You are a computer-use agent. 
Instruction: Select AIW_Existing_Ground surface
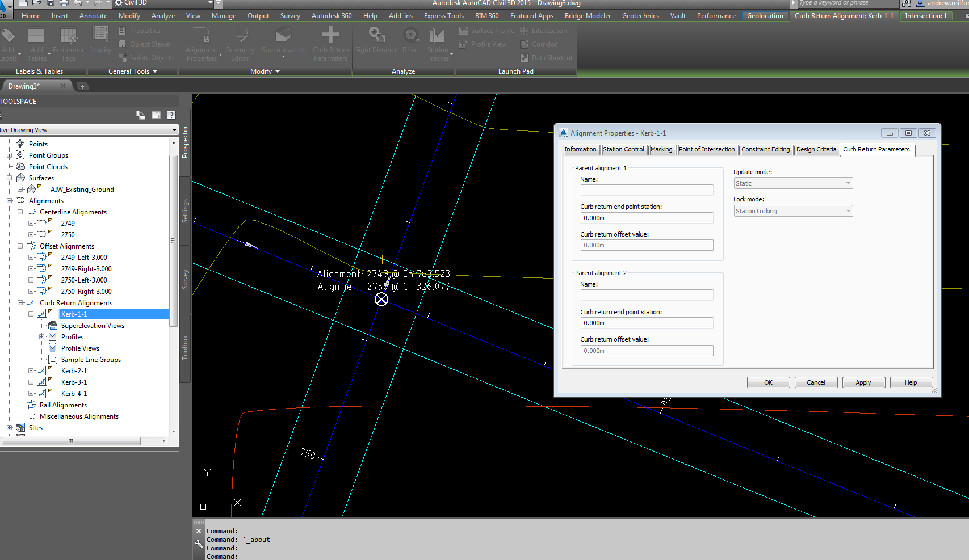pos(82,190)
